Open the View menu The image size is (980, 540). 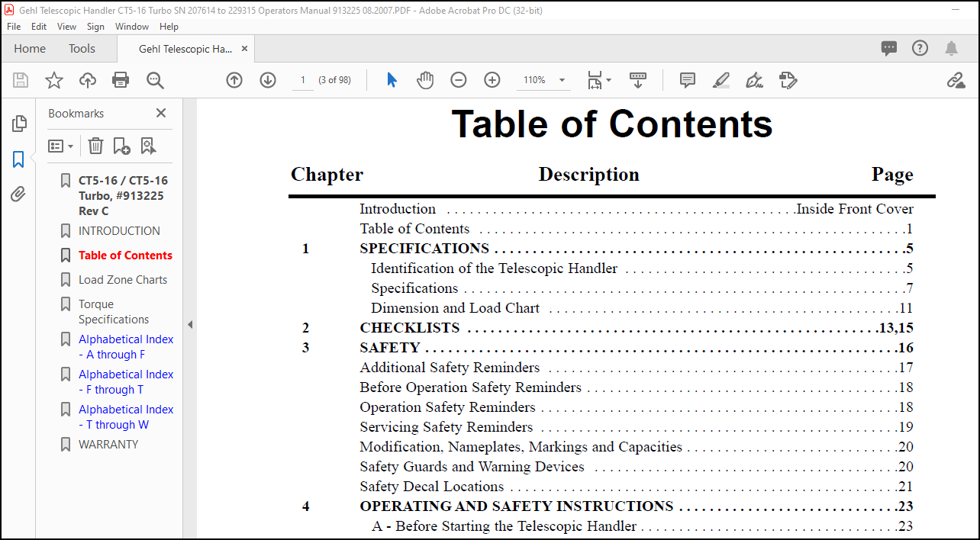67,26
